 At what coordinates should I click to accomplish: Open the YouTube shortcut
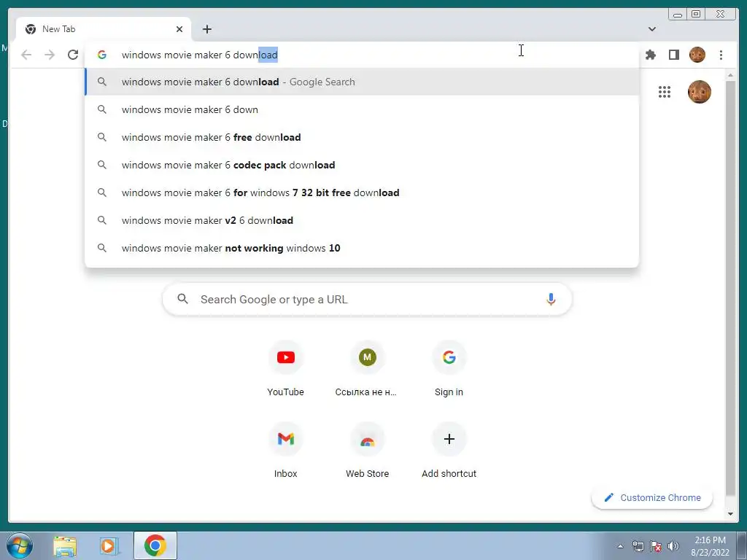click(285, 370)
